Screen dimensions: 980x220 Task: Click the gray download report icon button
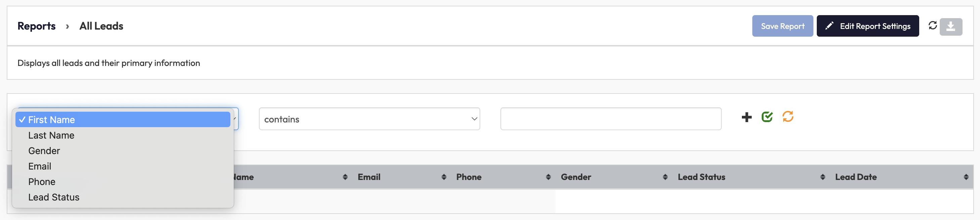pos(950,27)
